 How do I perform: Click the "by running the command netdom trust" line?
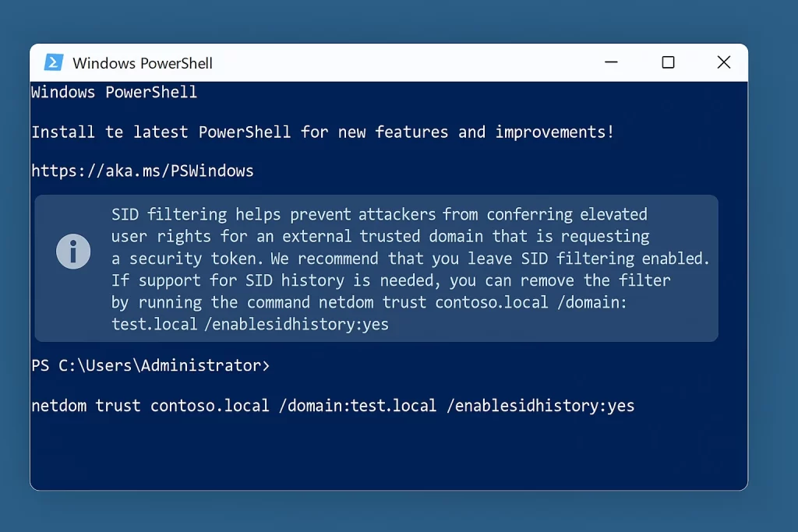369,303
